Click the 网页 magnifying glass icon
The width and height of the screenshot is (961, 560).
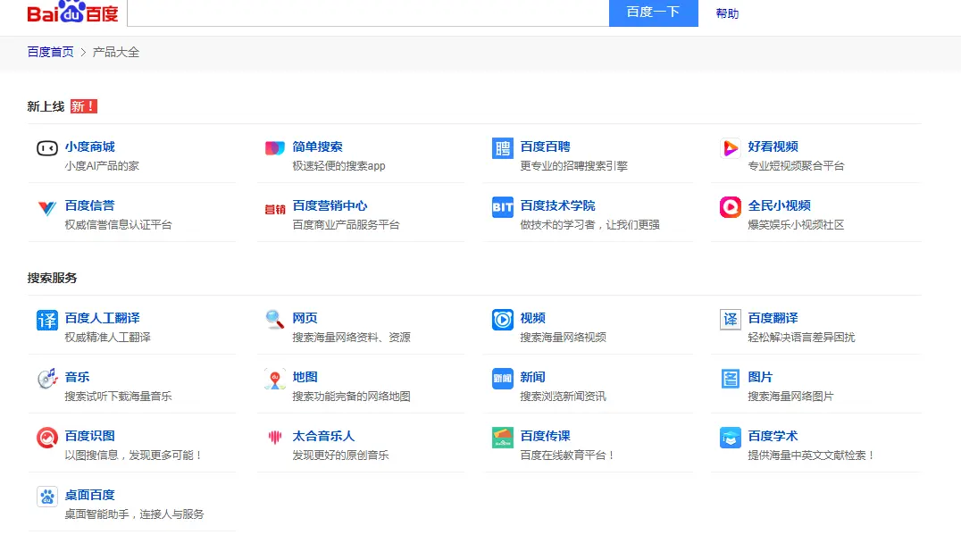point(274,319)
